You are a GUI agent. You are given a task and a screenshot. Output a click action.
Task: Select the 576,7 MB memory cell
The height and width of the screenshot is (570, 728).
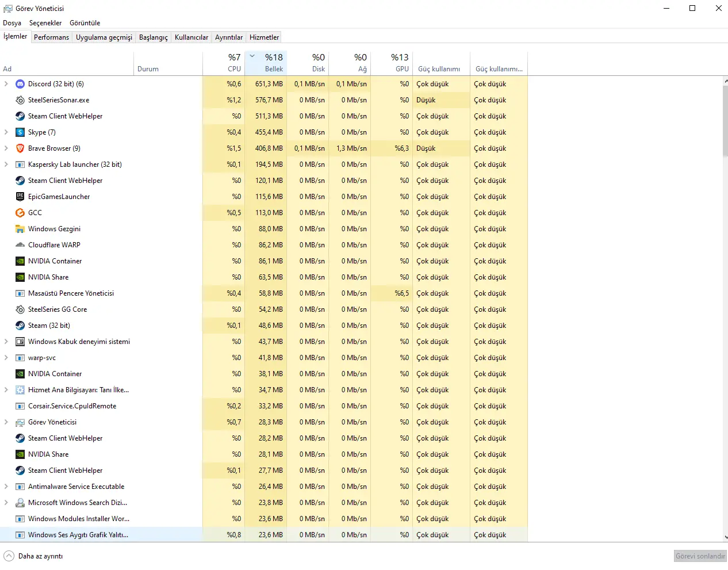pyautogui.click(x=266, y=100)
